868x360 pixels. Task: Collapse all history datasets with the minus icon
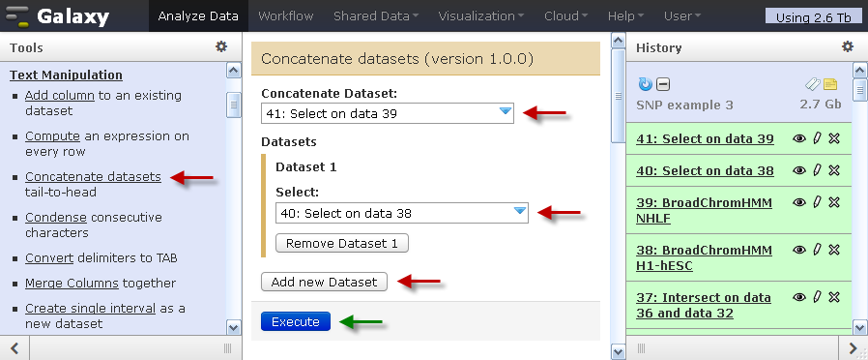pyautogui.click(x=663, y=85)
